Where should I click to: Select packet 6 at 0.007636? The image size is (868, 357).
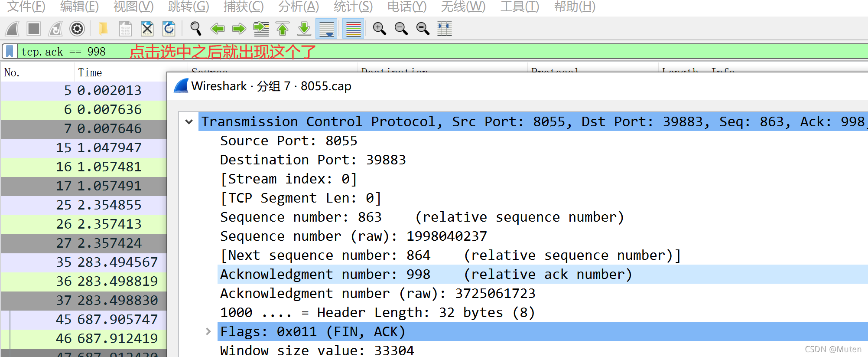click(x=84, y=110)
